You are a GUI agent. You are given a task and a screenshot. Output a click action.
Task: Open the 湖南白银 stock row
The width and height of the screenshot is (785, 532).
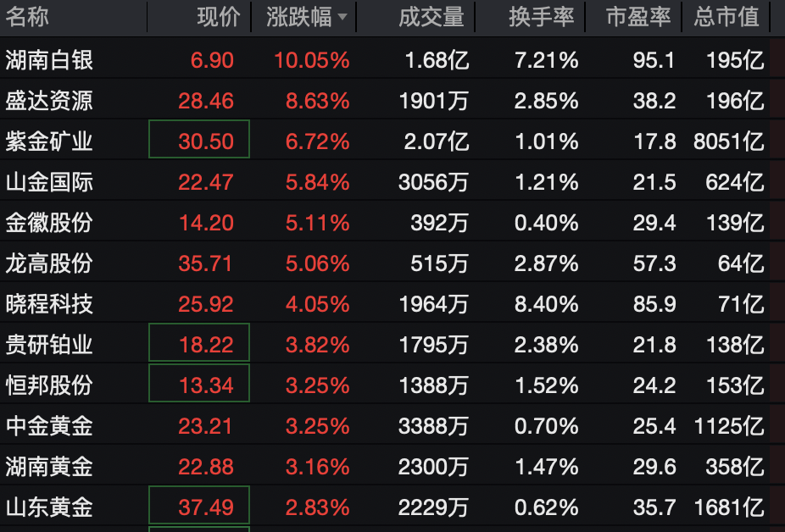tap(49, 60)
